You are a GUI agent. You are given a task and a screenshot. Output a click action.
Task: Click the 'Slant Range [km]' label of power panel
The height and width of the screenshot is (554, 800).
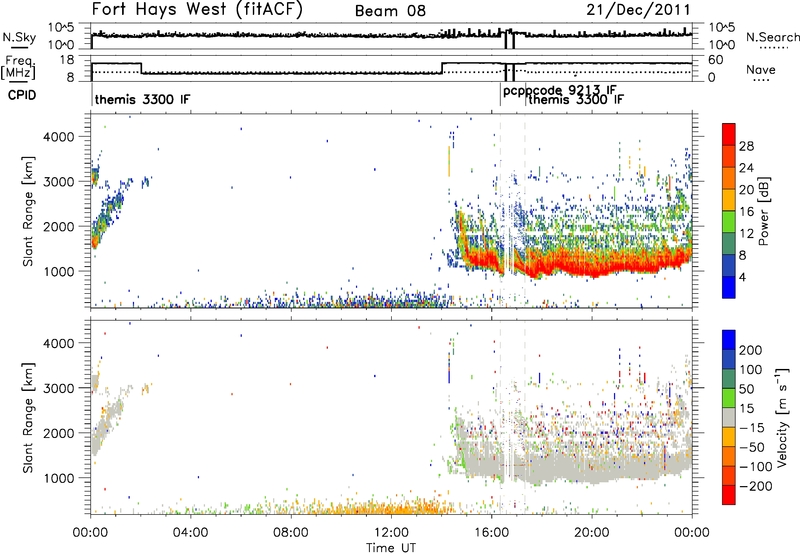pyautogui.click(x=28, y=211)
